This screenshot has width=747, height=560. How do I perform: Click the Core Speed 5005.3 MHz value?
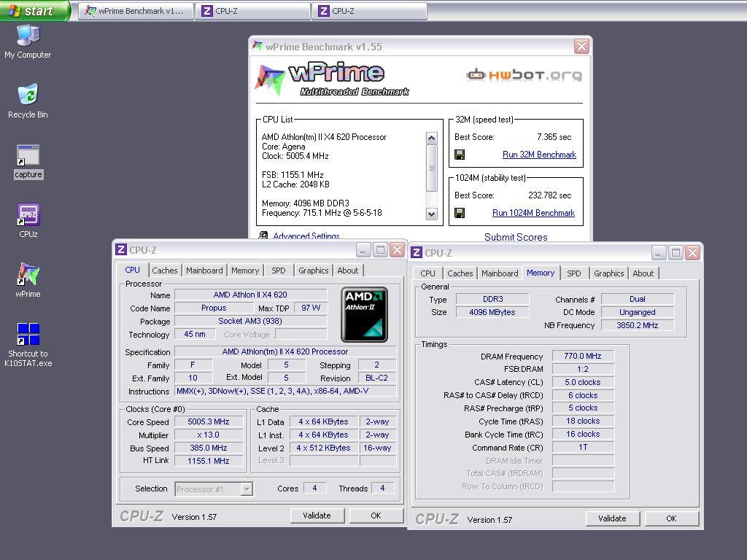(209, 422)
